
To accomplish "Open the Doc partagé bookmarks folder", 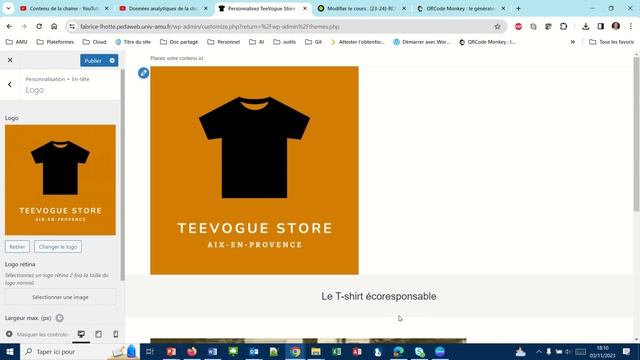I will point(179,42).
